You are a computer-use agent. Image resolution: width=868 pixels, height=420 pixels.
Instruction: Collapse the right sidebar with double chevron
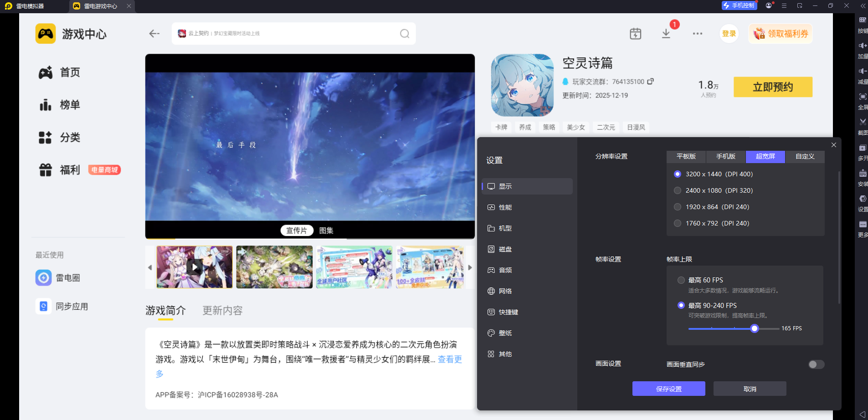pos(863,6)
